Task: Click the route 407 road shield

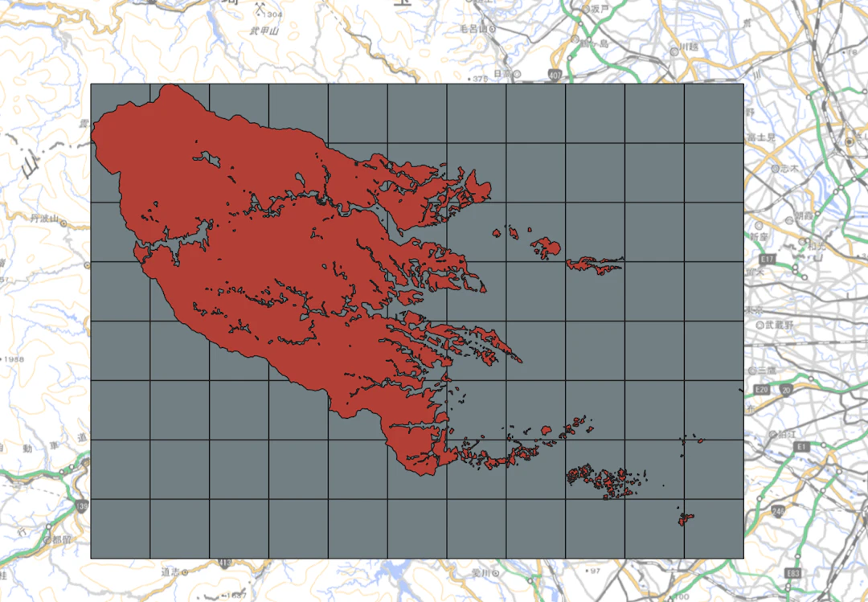Action: tap(555, 74)
